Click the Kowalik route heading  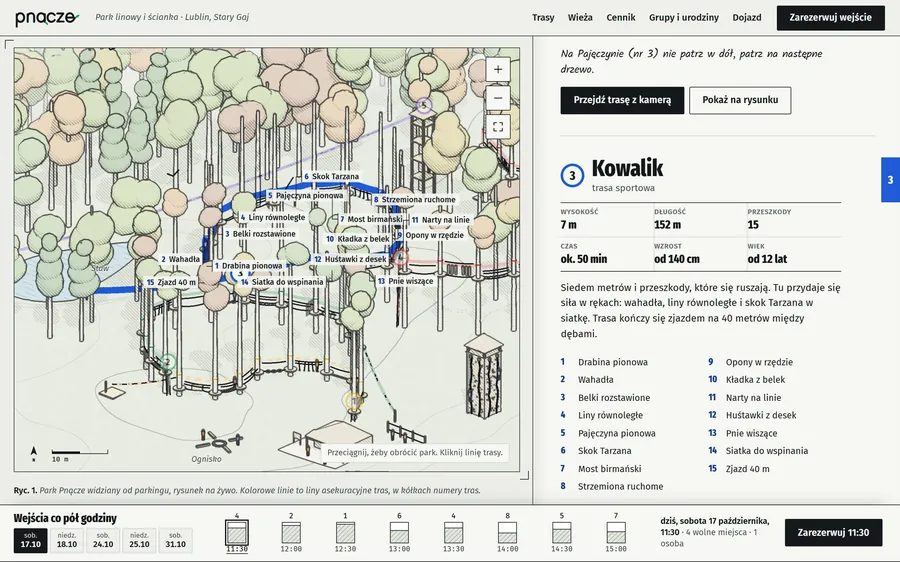tap(627, 168)
